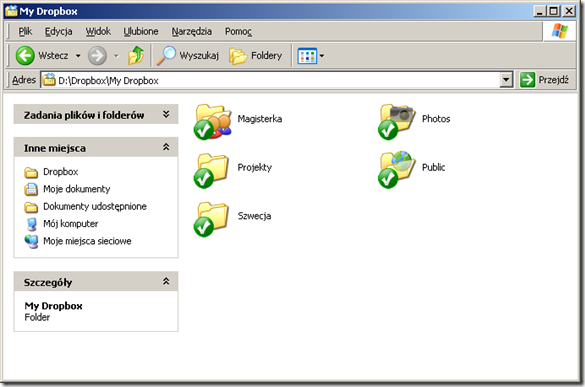Click the Photos folder name
This screenshot has height=387, width=585.
click(x=436, y=119)
